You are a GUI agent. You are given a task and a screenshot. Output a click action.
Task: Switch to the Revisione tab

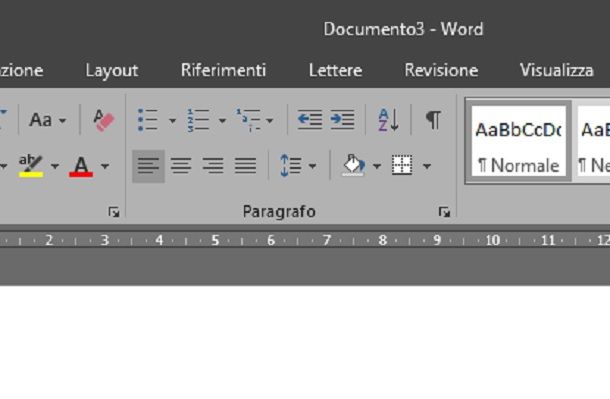[441, 70]
